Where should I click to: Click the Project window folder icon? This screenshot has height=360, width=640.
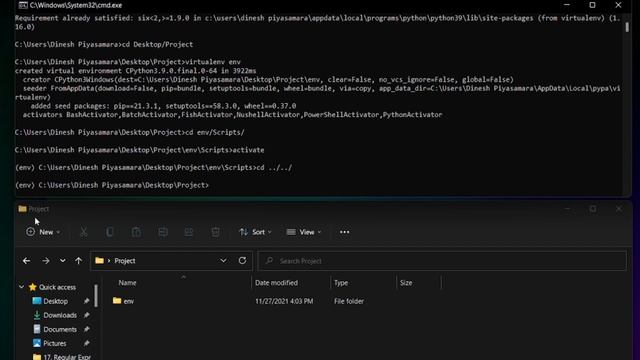point(22,209)
